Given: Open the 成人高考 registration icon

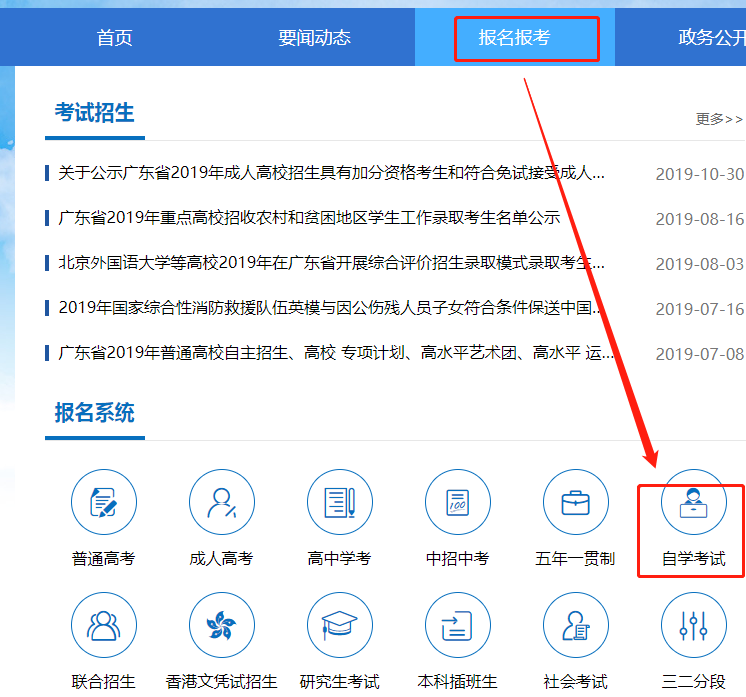Looking at the screenshot, I should [x=222, y=502].
